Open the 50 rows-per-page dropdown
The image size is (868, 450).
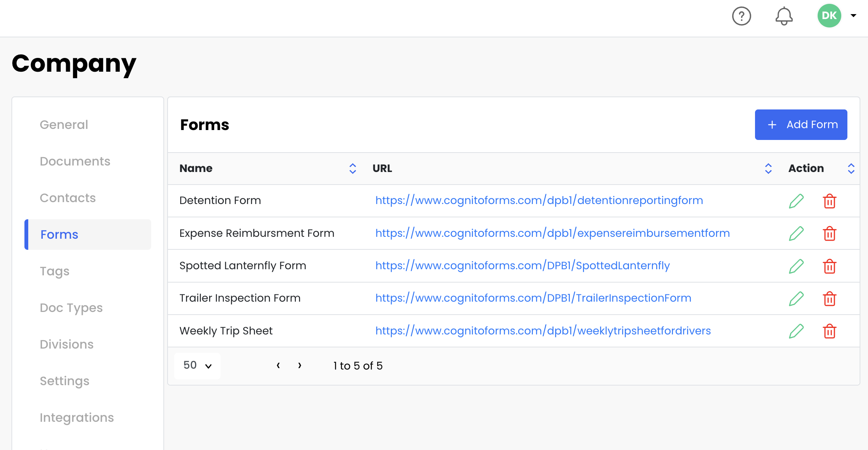pos(197,366)
